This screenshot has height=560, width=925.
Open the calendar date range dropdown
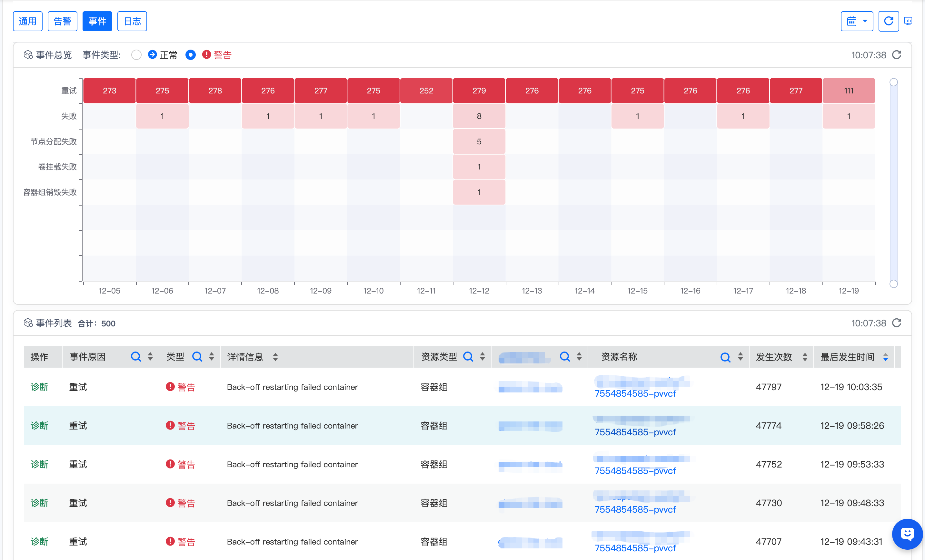856,21
